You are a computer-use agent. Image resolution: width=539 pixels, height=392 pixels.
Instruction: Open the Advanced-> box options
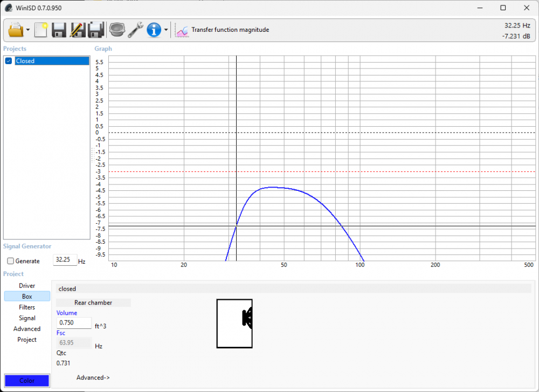(93, 377)
